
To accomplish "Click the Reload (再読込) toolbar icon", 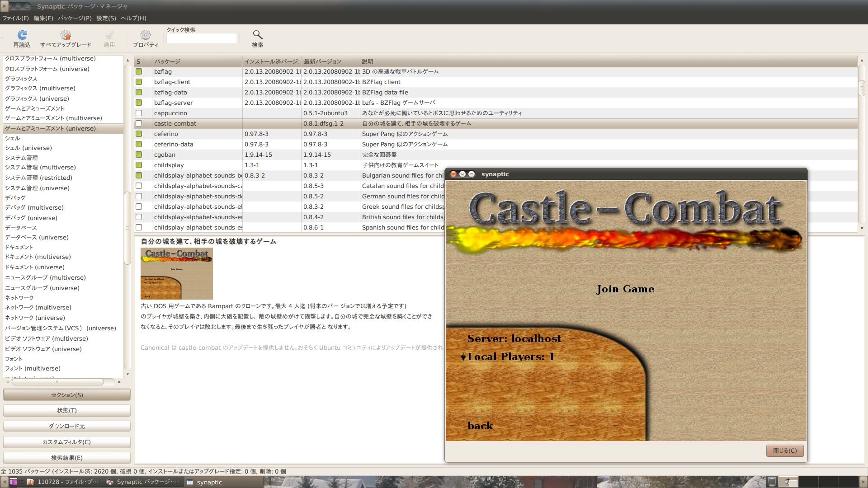I will click(22, 35).
